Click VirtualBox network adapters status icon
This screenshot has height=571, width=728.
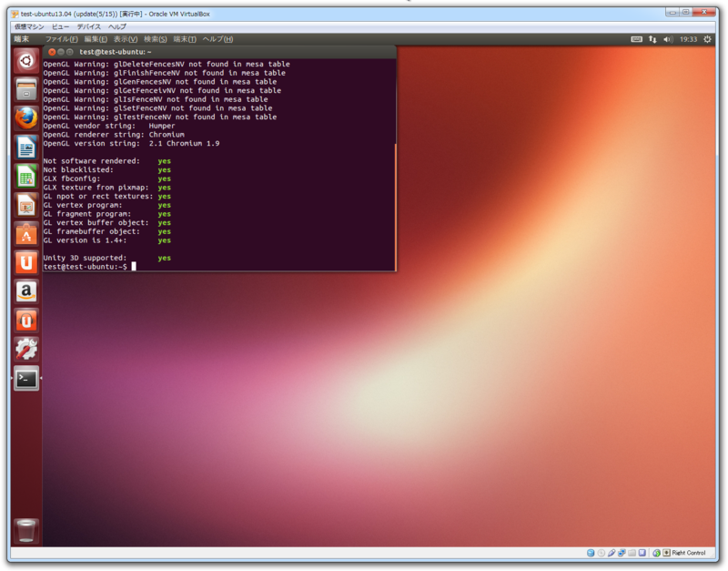622,553
